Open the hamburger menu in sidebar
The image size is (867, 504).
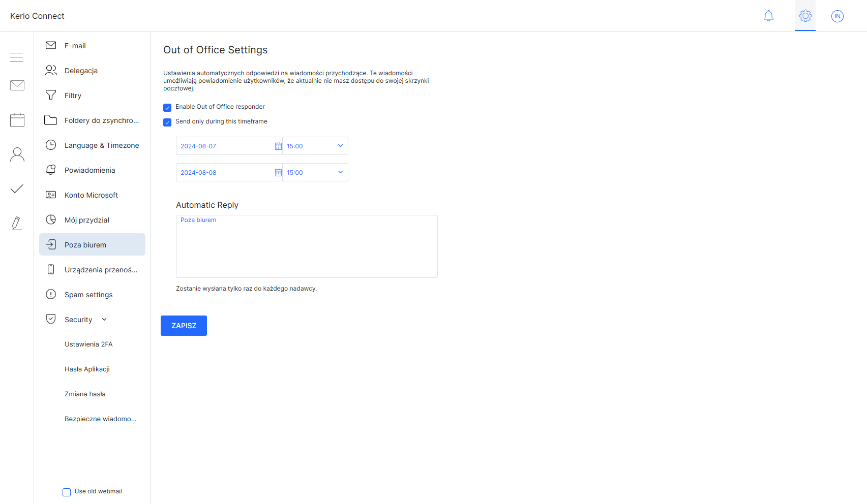17,57
